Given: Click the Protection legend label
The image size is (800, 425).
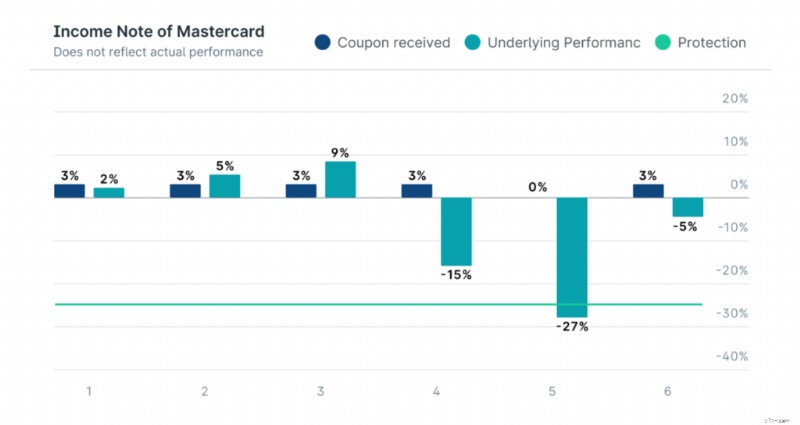Looking at the screenshot, I should coord(712,43).
